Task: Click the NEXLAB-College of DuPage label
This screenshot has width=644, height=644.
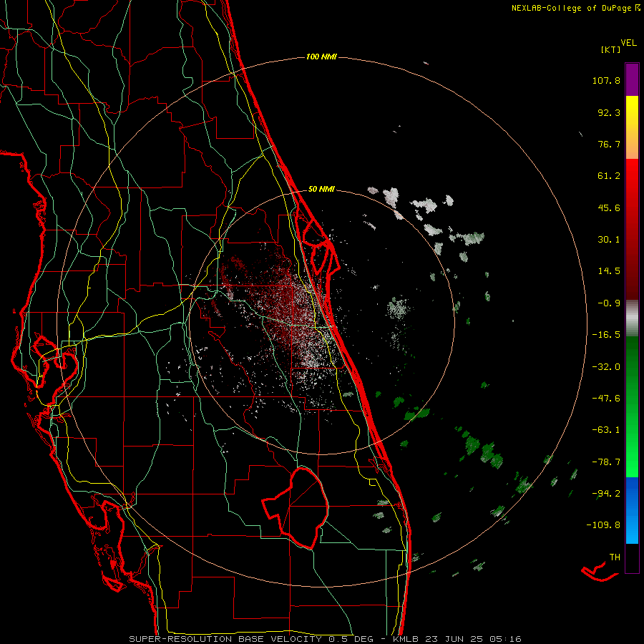Action: (x=572, y=8)
